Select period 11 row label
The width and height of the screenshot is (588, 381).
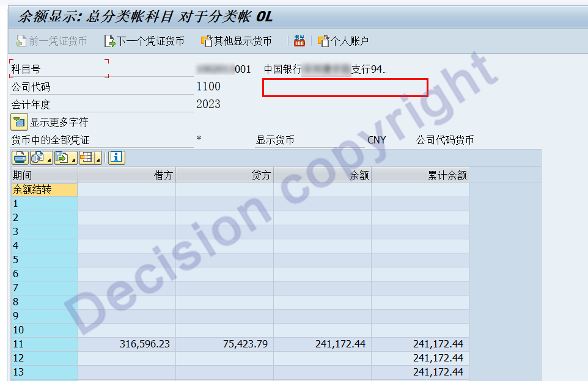tap(45, 344)
